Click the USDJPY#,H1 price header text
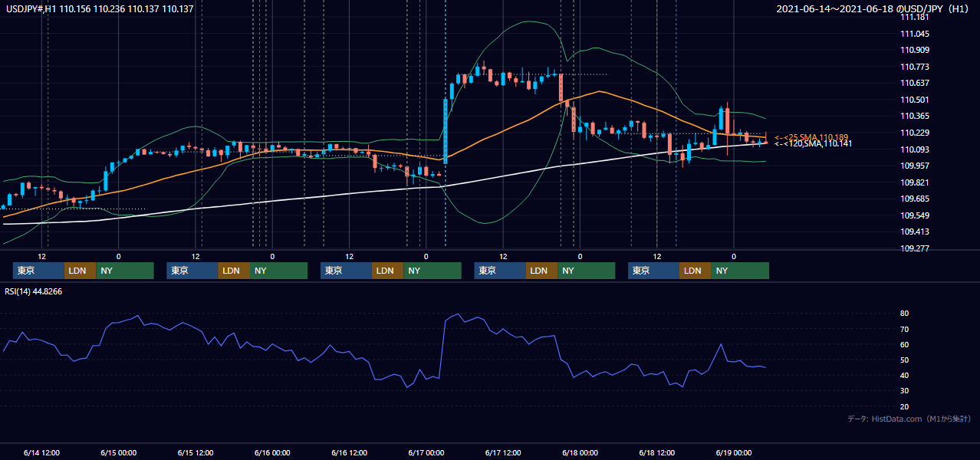 pyautogui.click(x=99, y=9)
